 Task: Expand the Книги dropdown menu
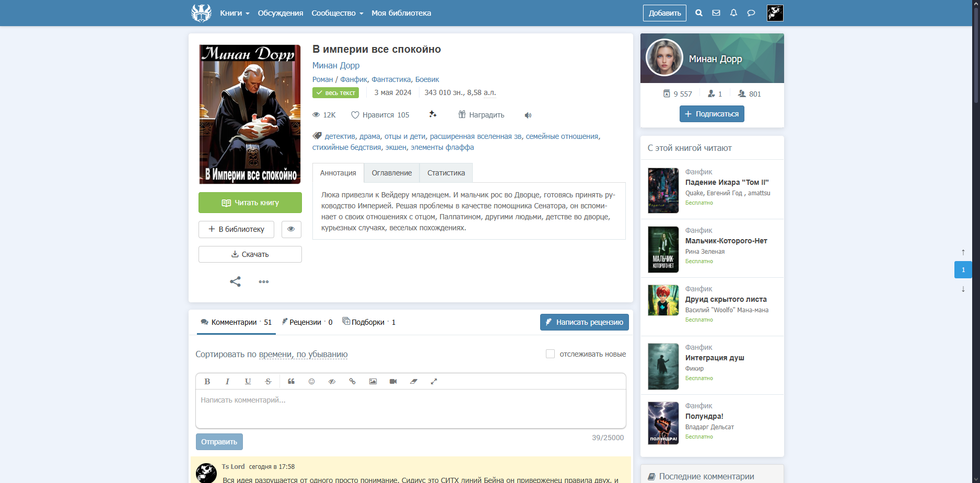tap(235, 13)
